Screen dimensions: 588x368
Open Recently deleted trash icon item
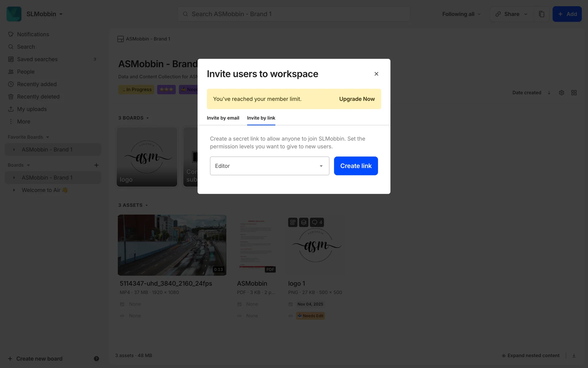[38, 97]
